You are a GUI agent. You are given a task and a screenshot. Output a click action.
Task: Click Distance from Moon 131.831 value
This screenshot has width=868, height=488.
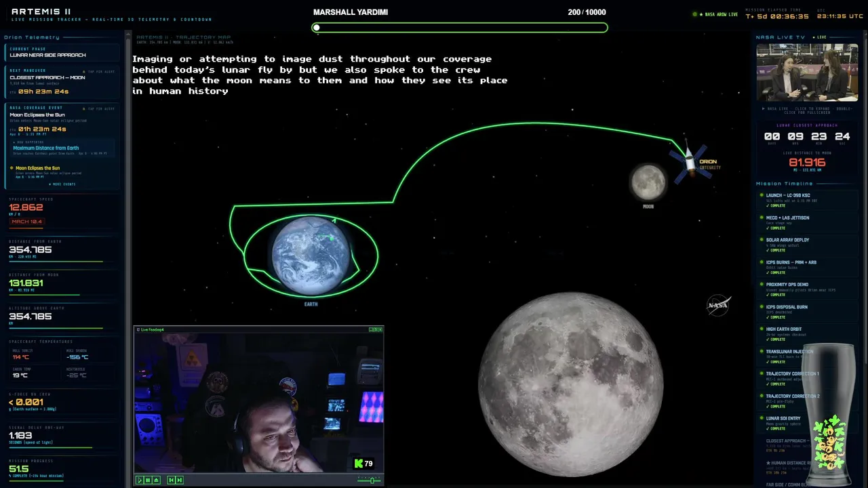[26, 283]
